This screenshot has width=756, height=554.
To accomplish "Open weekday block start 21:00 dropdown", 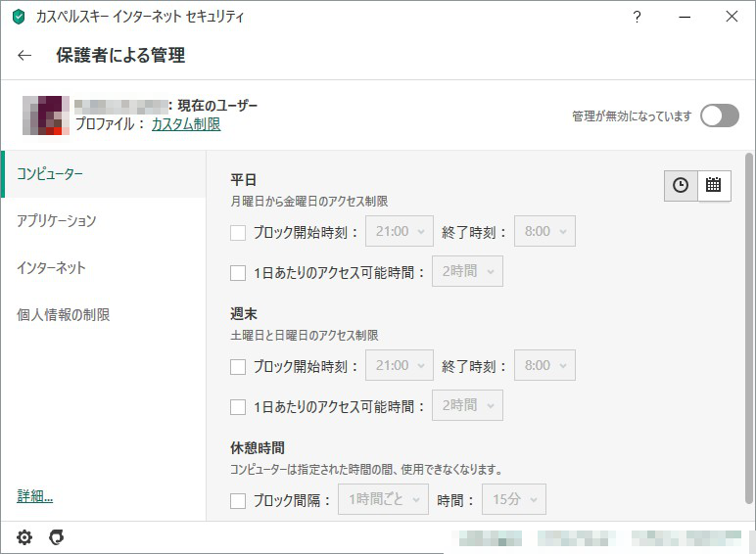I will pyautogui.click(x=400, y=231).
